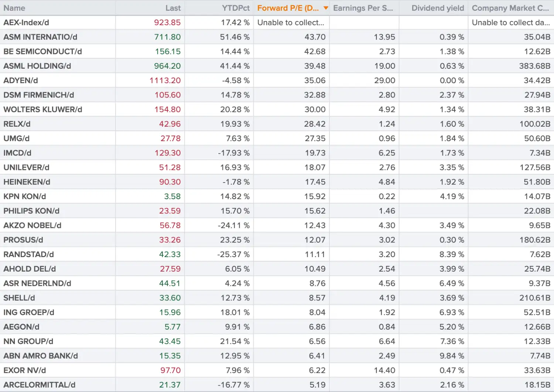This screenshot has height=392, width=554.
Task: Click Wolters Kluwer forward P/E 30.00
Action: point(315,109)
